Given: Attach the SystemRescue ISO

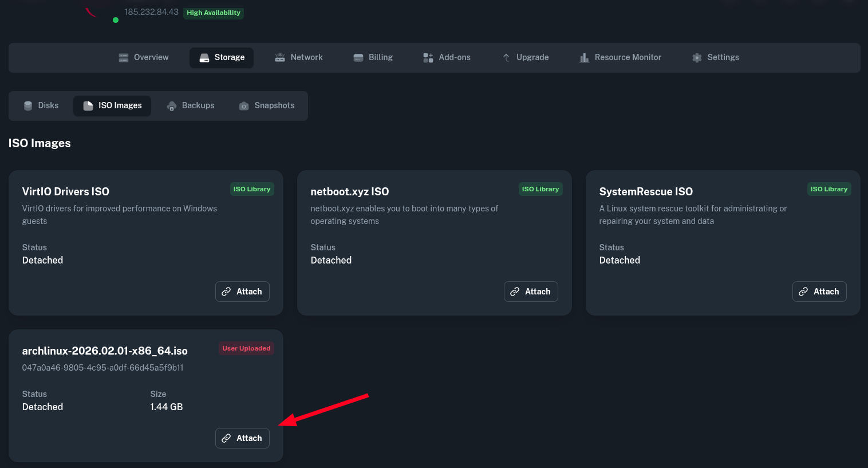Looking at the screenshot, I should (819, 292).
